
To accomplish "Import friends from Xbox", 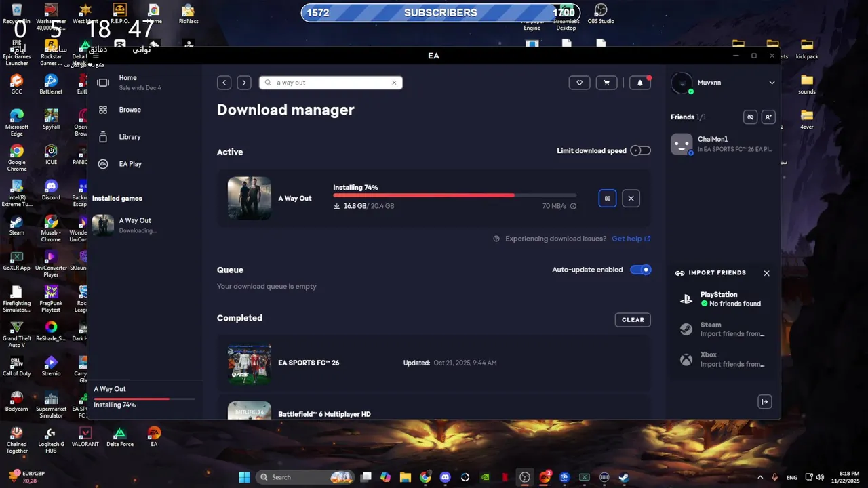I will pos(723,359).
